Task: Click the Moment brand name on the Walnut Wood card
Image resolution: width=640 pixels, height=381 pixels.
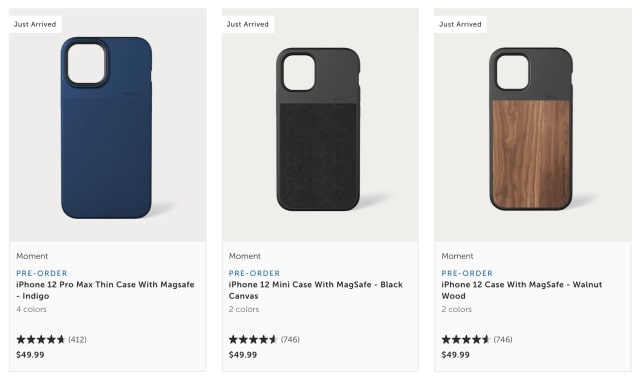Action: 457,256
